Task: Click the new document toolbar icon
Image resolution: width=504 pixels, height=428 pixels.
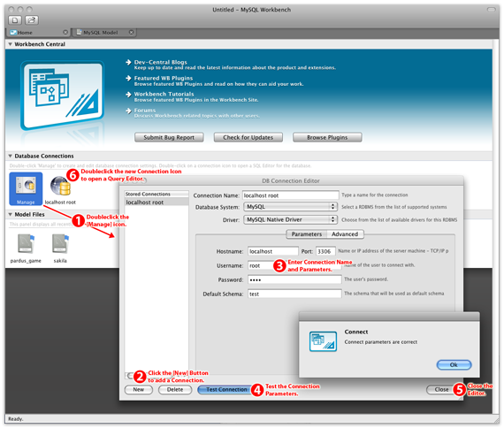Action: (15, 20)
